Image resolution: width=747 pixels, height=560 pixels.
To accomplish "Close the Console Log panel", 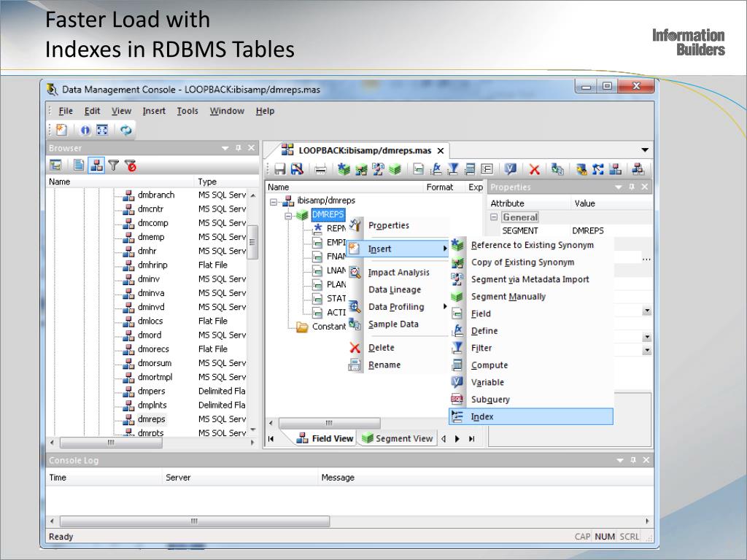I will [646, 460].
